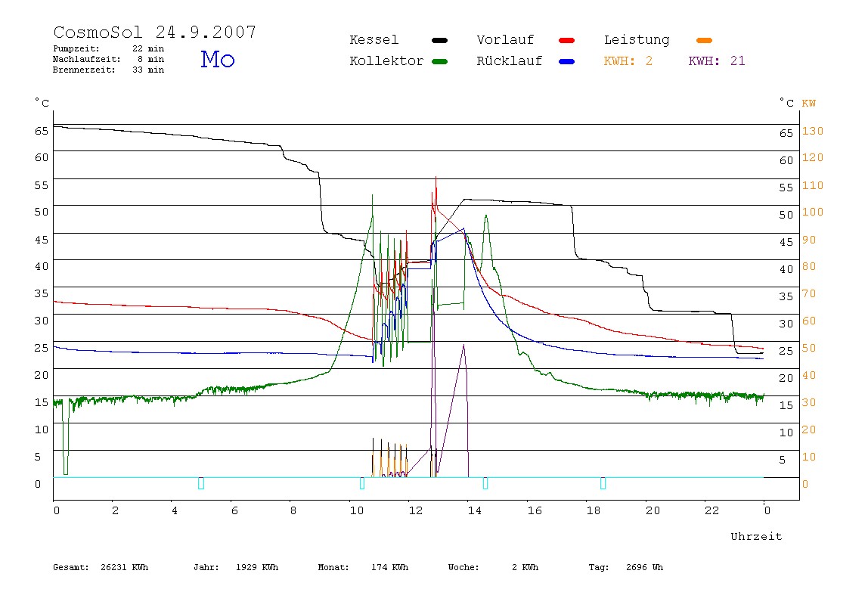The image size is (868, 614).
Task: Select the "Nachlaufzeit:" label
Action: (x=87, y=59)
